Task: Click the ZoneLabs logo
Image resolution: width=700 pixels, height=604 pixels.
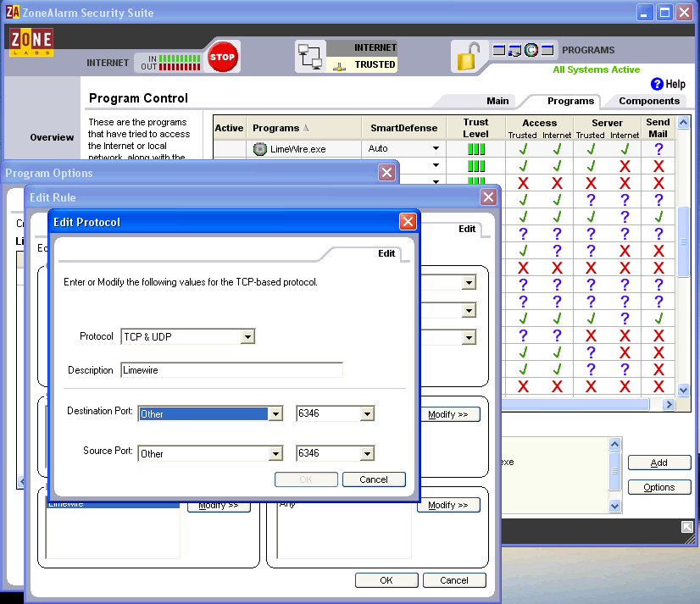Action: click(31, 42)
